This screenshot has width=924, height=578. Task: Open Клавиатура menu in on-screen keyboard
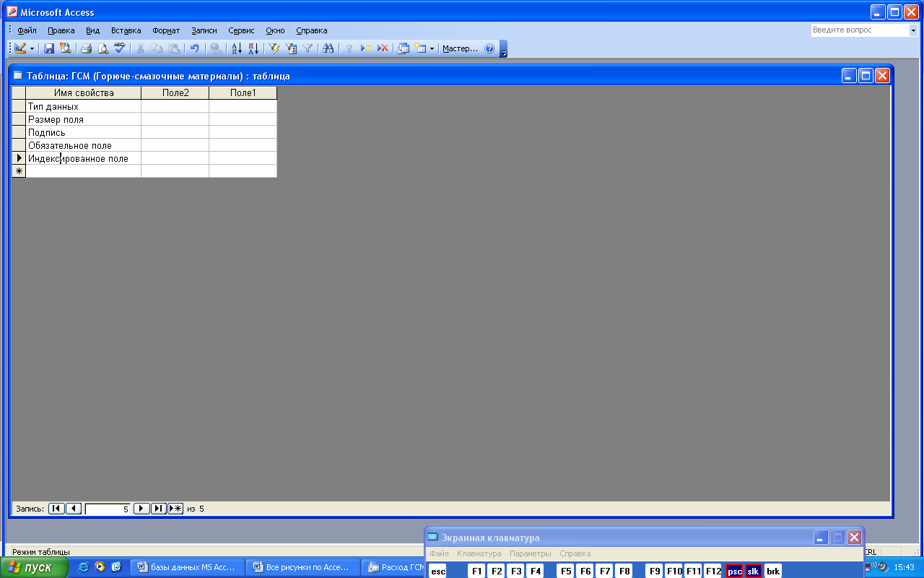[x=479, y=553]
